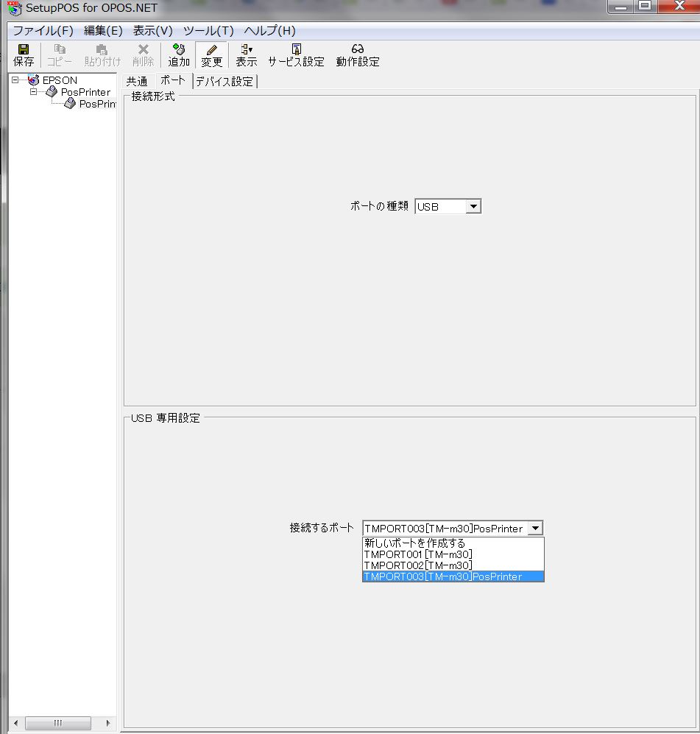Open the 編集(E) menu
The width and height of the screenshot is (700, 734).
click(103, 31)
